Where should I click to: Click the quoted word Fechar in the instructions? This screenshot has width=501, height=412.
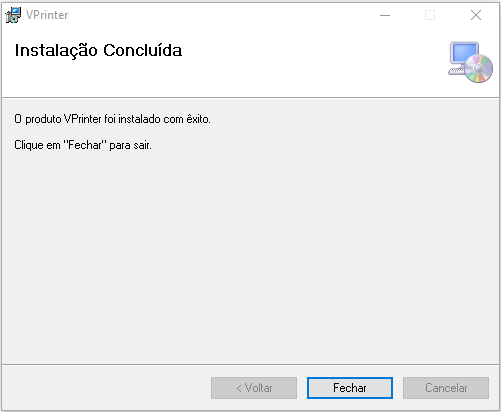85,145
